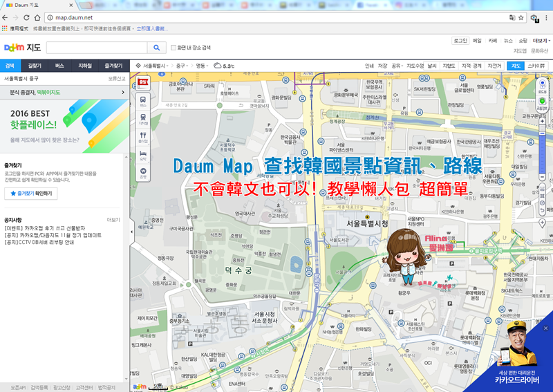The image size is (553, 392).
Task: Open 더보기 next to 공지사항
Action: pos(113,220)
